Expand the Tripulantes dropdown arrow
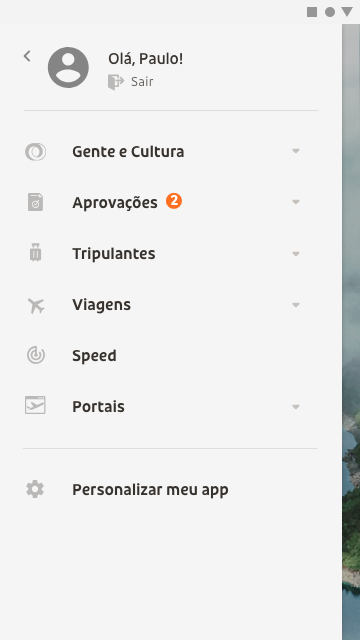The width and height of the screenshot is (360, 640). tap(296, 254)
